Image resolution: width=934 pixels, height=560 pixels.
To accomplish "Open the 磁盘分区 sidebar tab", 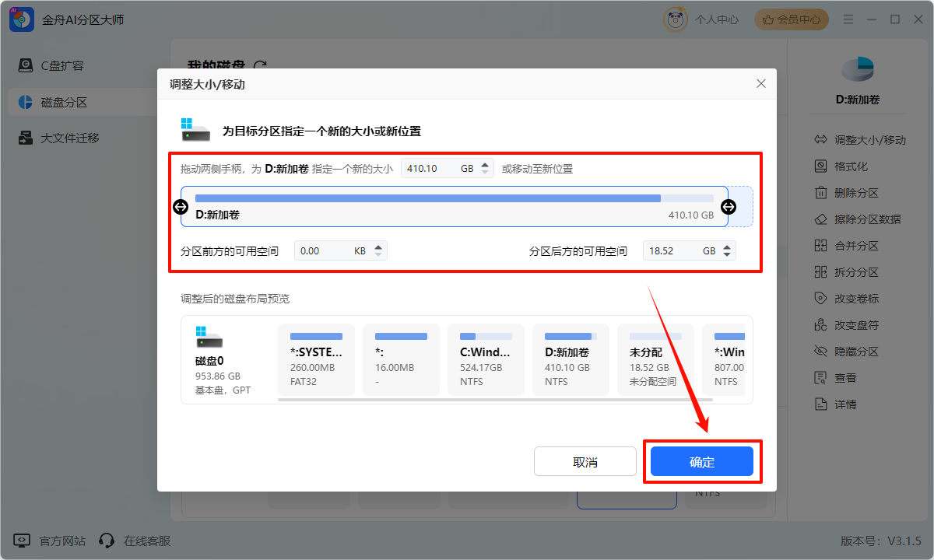I will point(64,102).
